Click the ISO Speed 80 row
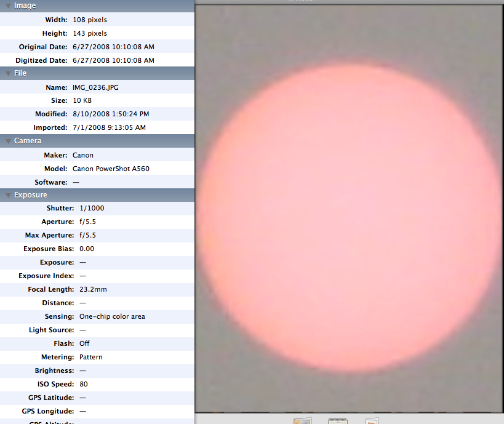This screenshot has height=424, width=504. [x=97, y=384]
